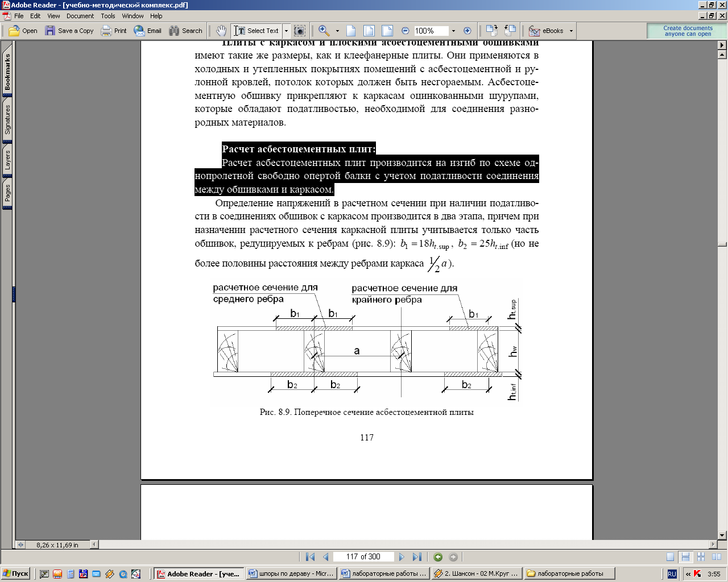Print the document via toolbar
Screen dimensions: 728x582
114,31
